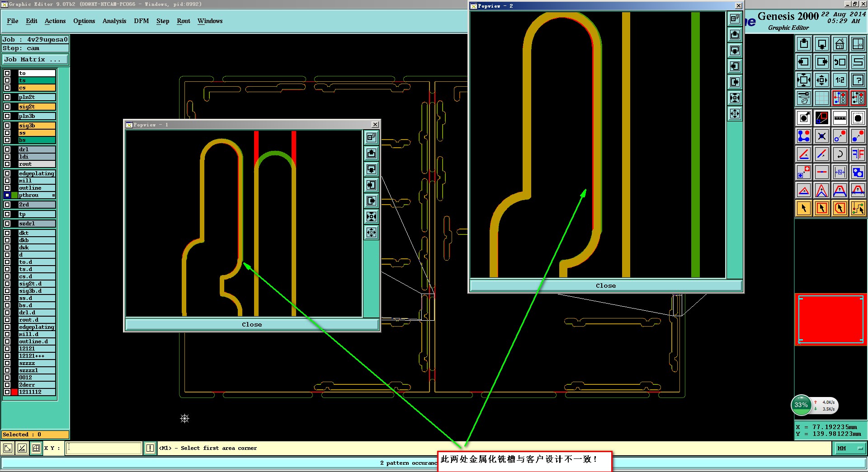Image resolution: width=868 pixels, height=472 pixels.
Task: Click the net select pointer icon
Action: point(858,208)
